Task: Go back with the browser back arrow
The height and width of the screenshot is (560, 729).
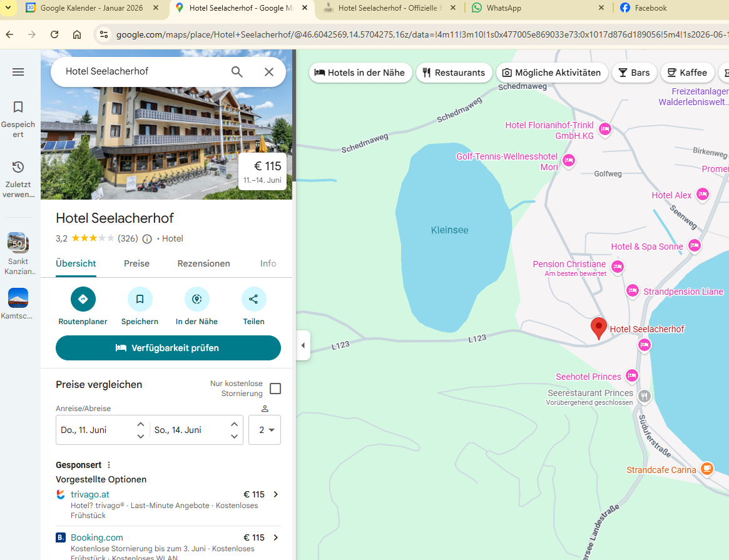Action: (x=9, y=34)
